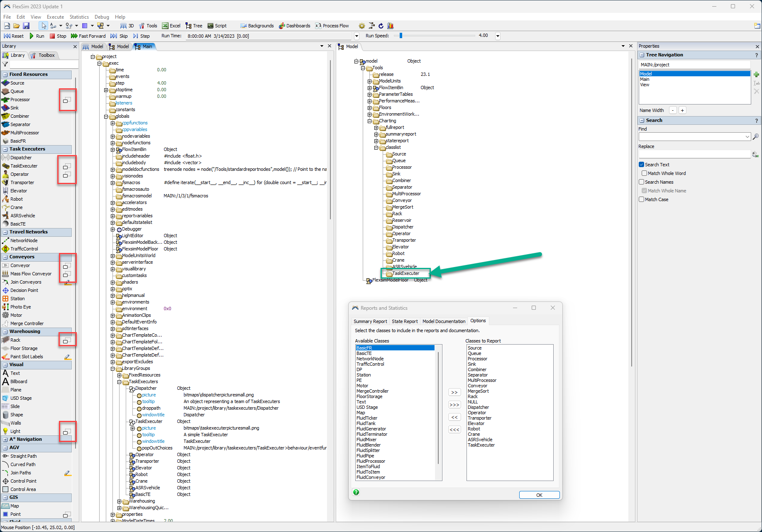Open the Excel interface tool
Image resolution: width=762 pixels, height=532 pixels.
tap(171, 26)
